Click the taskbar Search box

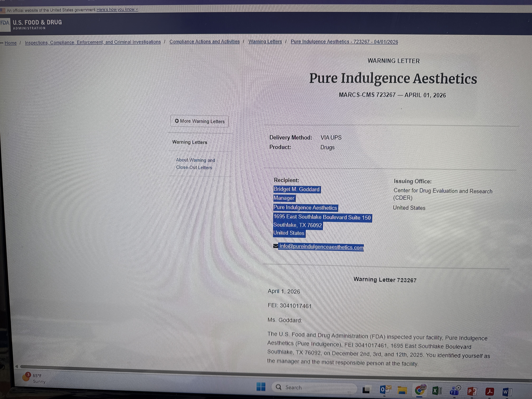[314, 388]
